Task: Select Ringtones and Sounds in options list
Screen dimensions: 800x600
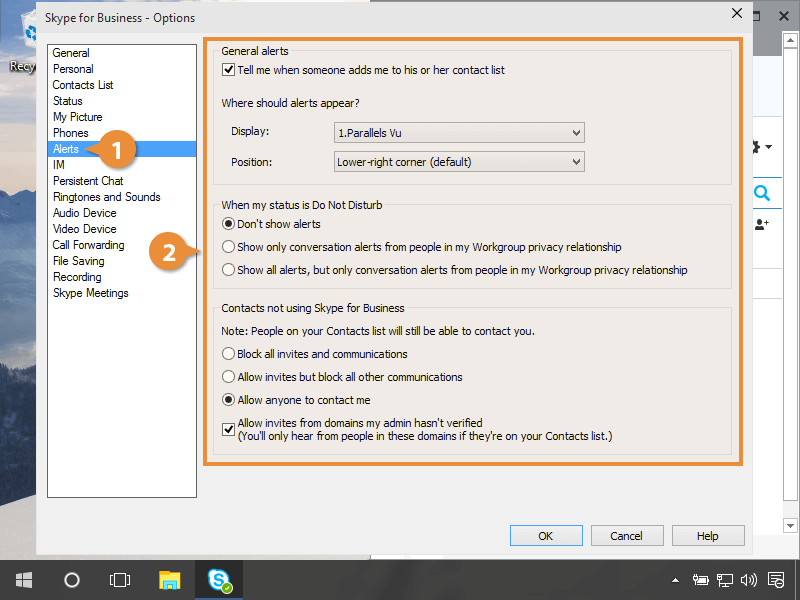Action: 106,197
